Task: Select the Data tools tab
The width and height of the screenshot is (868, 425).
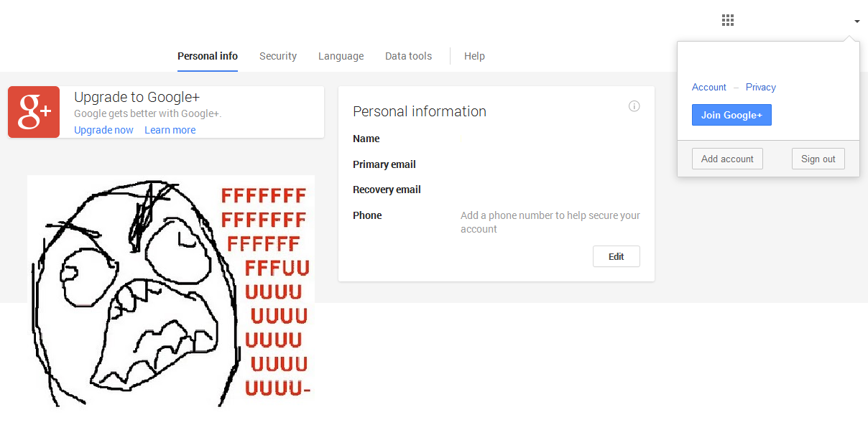Action: [x=408, y=56]
